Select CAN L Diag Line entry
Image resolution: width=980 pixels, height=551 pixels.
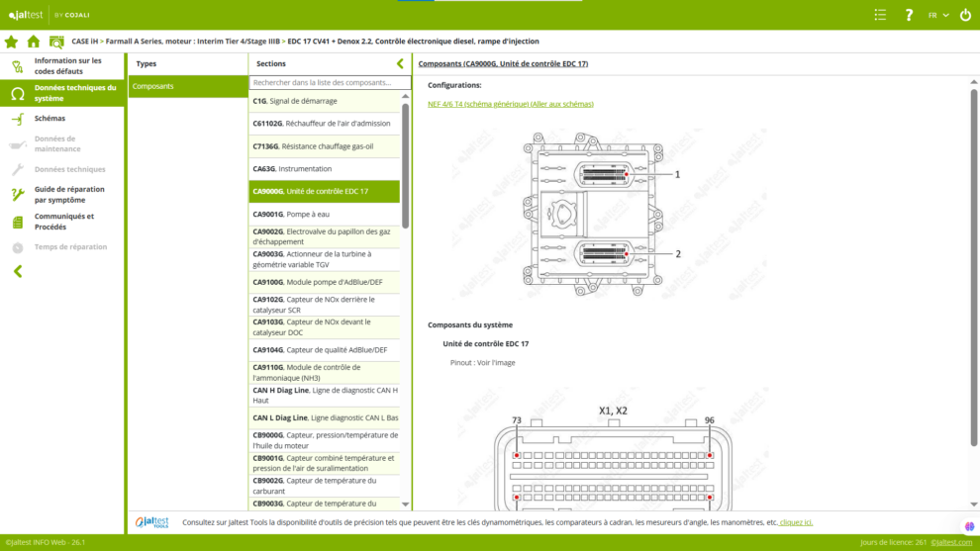[325, 417]
